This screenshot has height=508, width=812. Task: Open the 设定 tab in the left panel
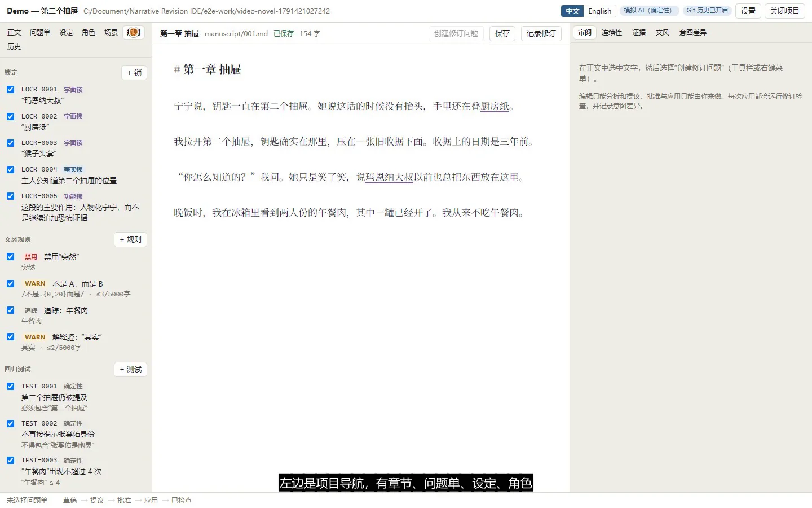click(x=66, y=33)
